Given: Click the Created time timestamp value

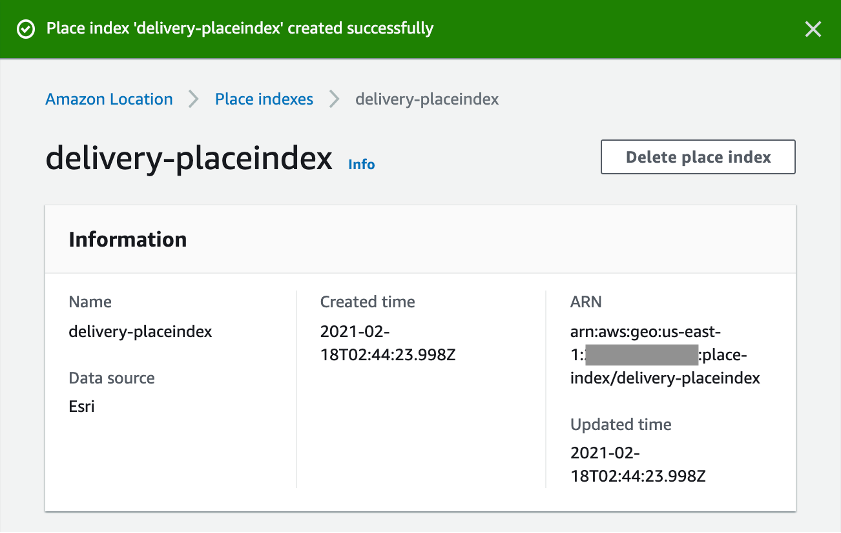Looking at the screenshot, I should (x=380, y=342).
